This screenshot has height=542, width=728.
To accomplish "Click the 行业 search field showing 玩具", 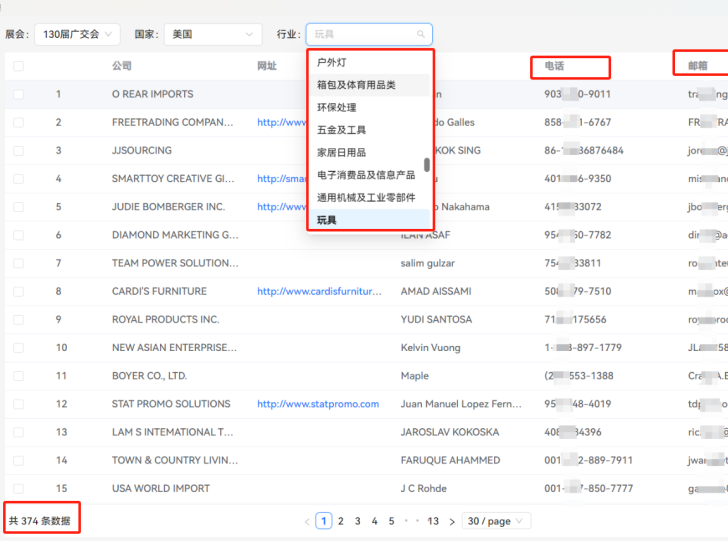I will (x=369, y=34).
